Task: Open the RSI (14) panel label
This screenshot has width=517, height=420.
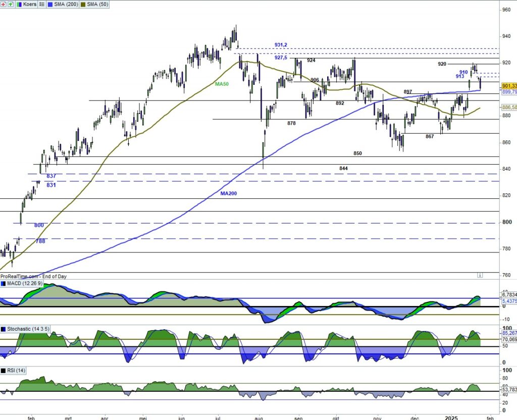Action: 16,371
